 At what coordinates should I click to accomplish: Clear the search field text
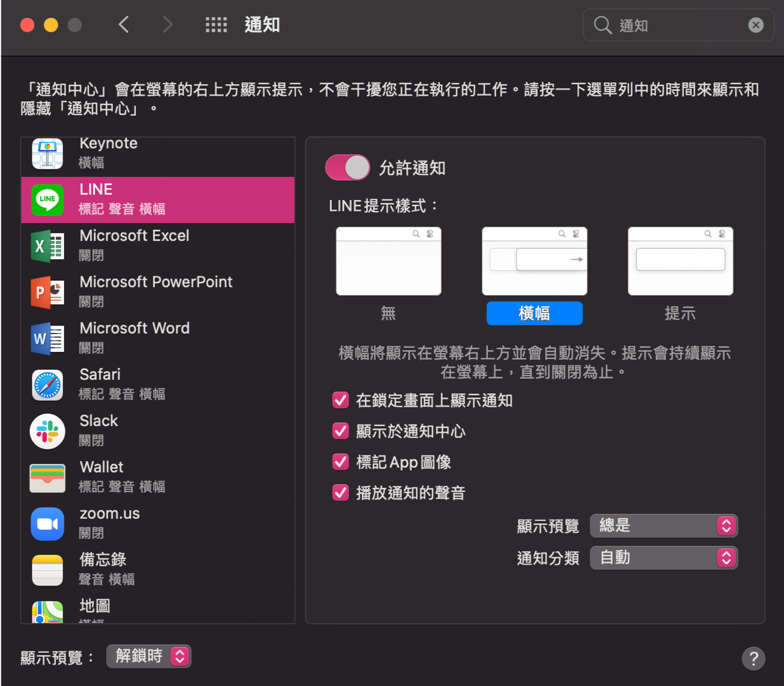pyautogui.click(x=756, y=25)
